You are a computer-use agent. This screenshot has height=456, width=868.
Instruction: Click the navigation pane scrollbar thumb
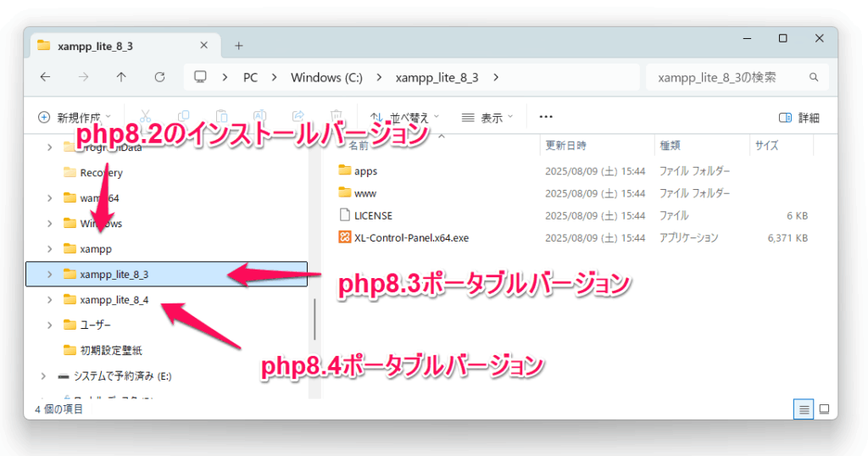[x=314, y=320]
